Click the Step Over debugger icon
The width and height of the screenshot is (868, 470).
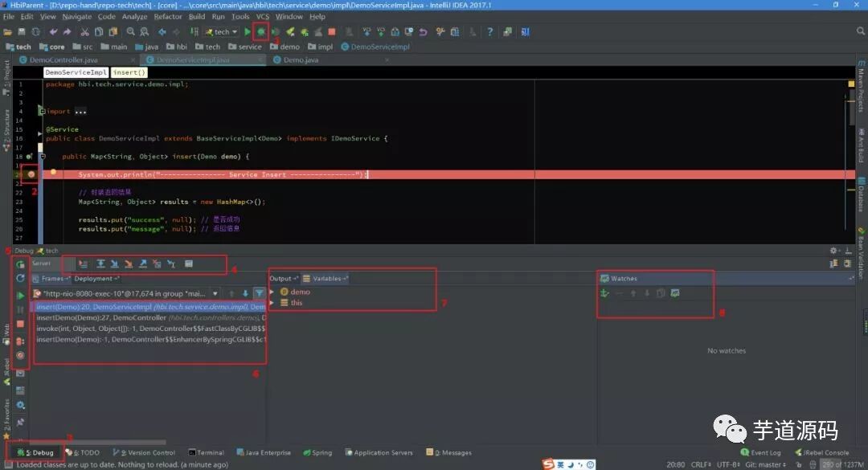100,264
